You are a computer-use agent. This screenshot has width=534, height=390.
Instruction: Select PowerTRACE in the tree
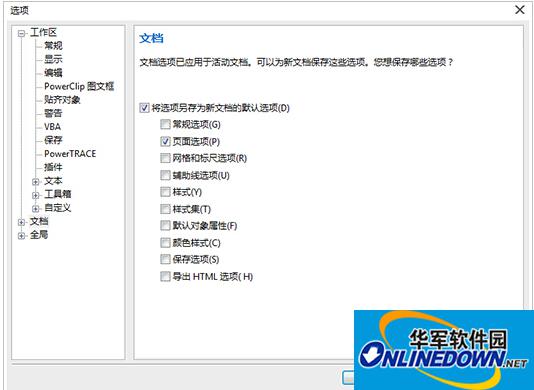coord(70,154)
